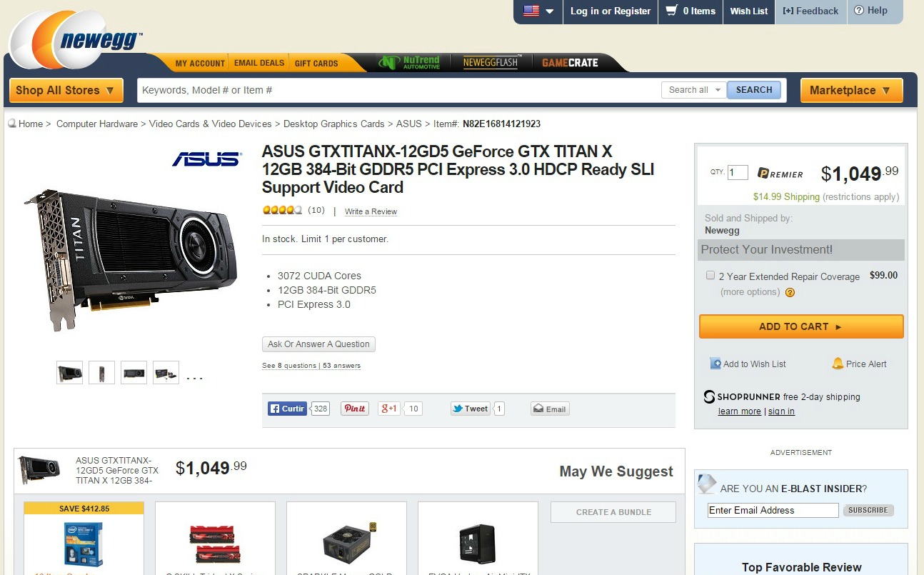Tweet this product page
The image size is (924, 575).
[470, 409]
